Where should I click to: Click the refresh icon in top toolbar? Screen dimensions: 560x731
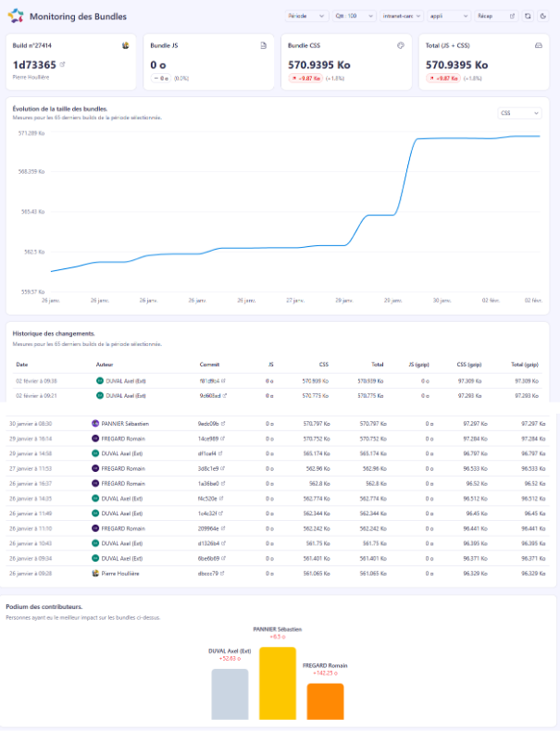(x=528, y=16)
